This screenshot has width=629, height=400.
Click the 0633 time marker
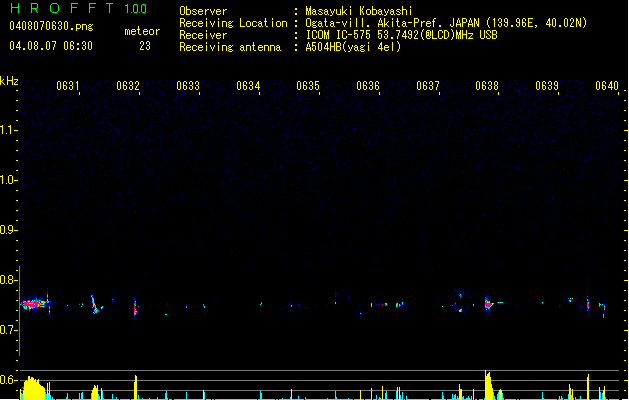(188, 85)
